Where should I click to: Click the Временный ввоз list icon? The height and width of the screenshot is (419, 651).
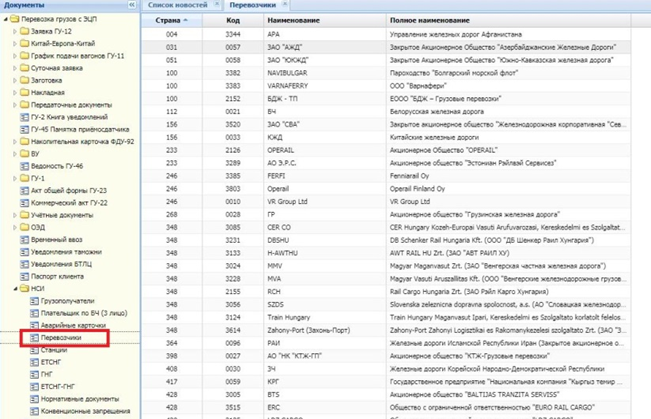[x=24, y=240]
